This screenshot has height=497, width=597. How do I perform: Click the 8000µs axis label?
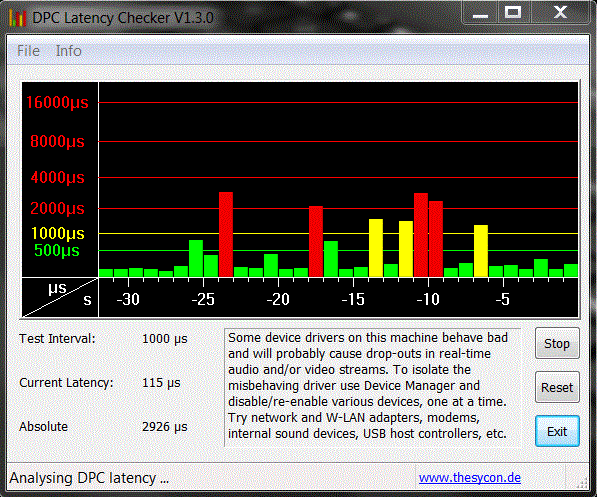tap(57, 141)
